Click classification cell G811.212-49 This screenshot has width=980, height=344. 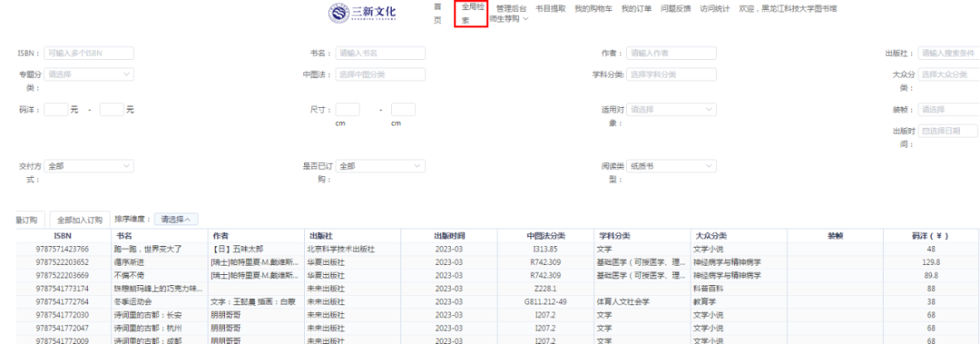(545, 301)
